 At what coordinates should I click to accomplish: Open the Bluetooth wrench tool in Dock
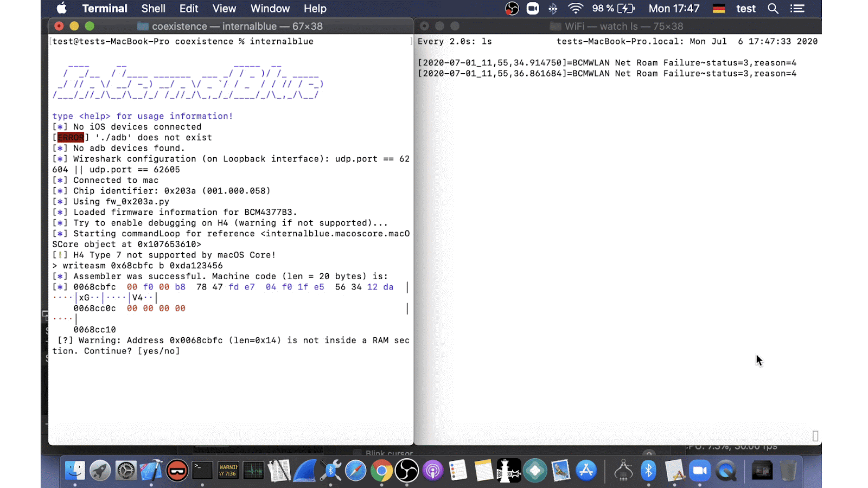click(x=330, y=470)
